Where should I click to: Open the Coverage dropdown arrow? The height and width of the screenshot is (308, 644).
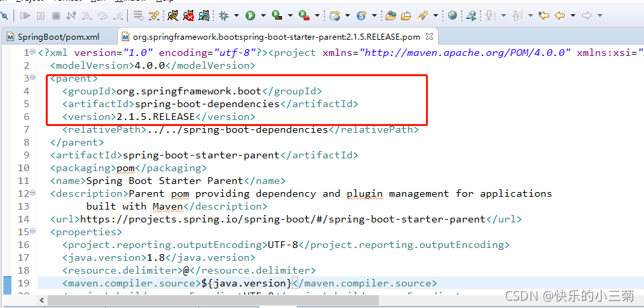pyautogui.click(x=291, y=16)
